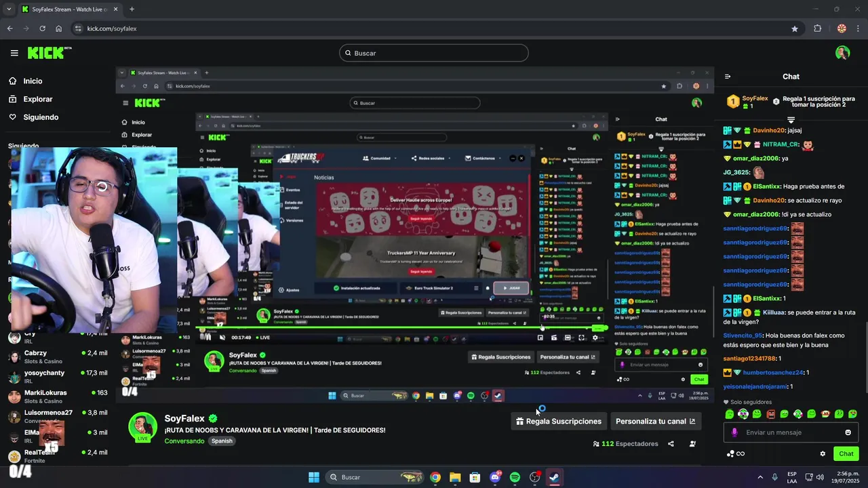The height and width of the screenshot is (488, 868).
Task: Focus the Buscar search field in Kick
Action: click(434, 53)
